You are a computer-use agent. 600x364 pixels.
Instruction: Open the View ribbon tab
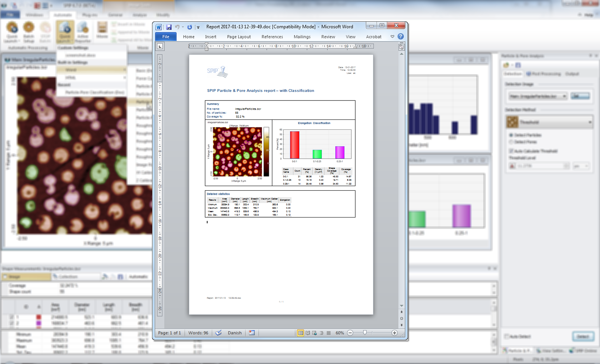pos(351,37)
